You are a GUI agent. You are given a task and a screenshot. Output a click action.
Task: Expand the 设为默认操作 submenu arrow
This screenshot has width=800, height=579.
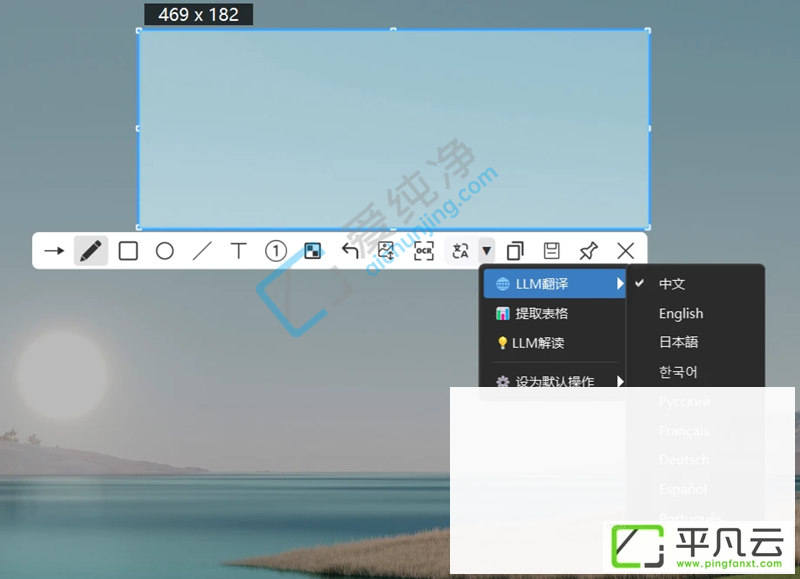620,381
